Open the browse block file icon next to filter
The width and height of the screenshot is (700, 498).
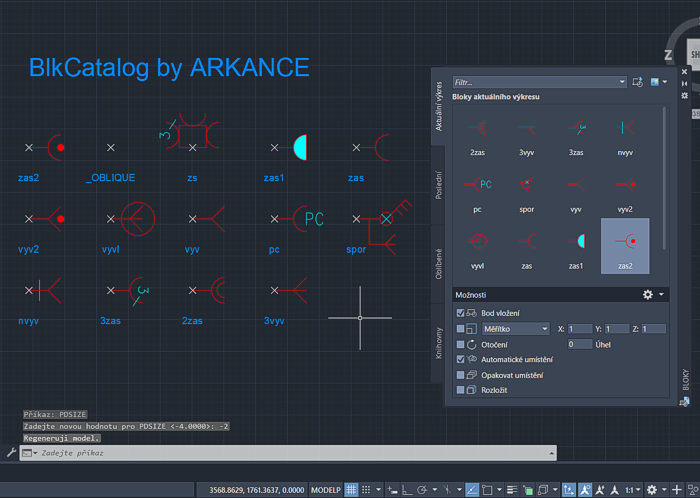[638, 82]
